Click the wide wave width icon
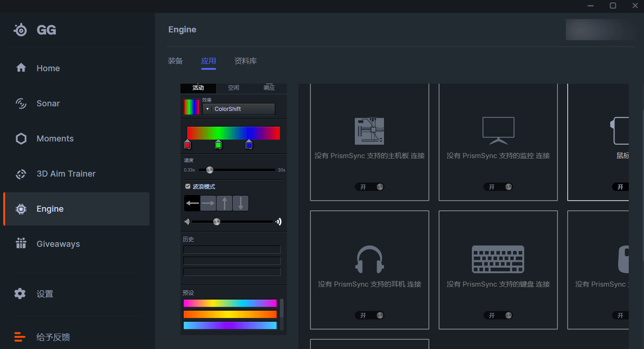This screenshot has width=644, height=349. [279, 221]
